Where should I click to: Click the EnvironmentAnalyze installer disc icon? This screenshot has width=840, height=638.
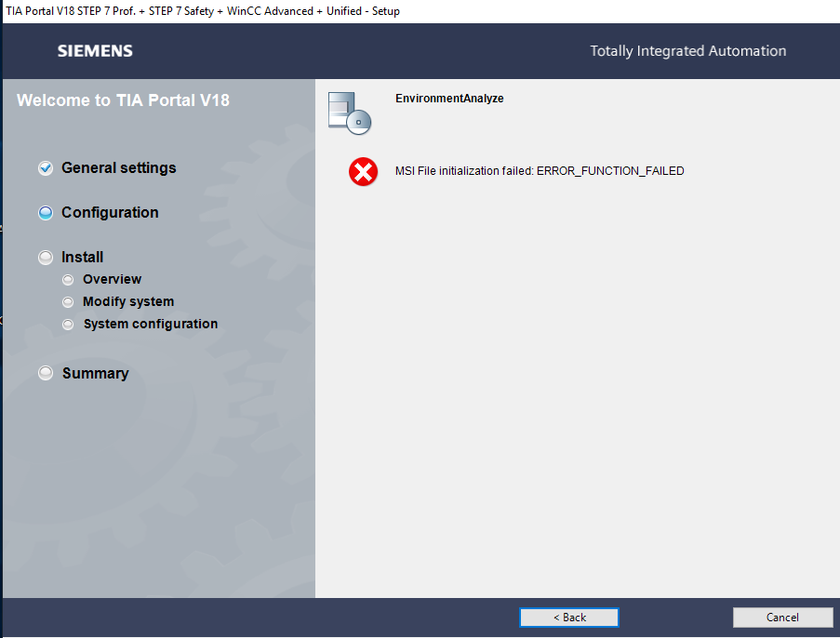349,113
